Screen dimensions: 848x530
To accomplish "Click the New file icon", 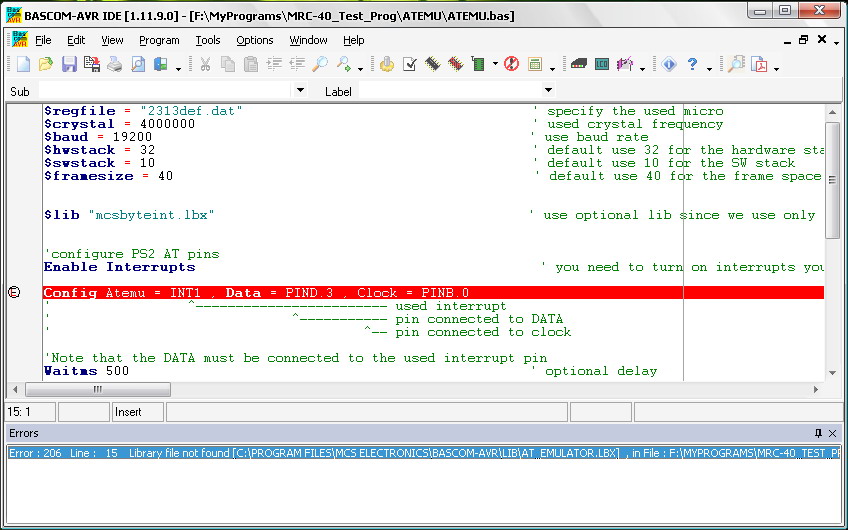I will [23, 65].
